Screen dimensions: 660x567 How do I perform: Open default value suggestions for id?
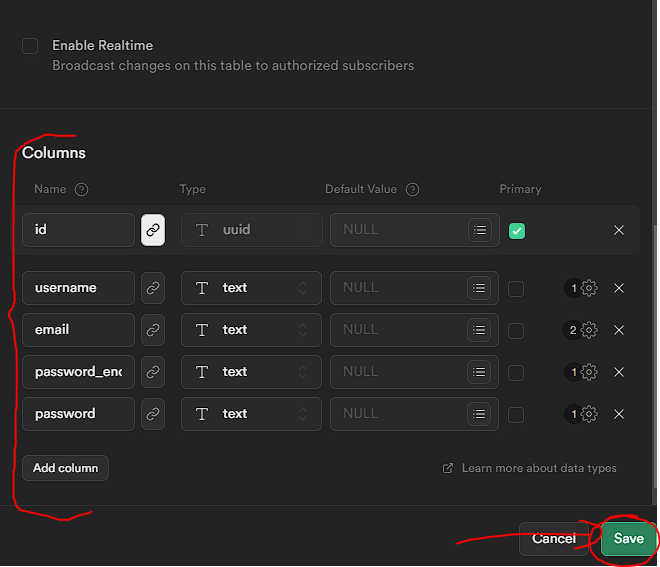[x=479, y=230]
